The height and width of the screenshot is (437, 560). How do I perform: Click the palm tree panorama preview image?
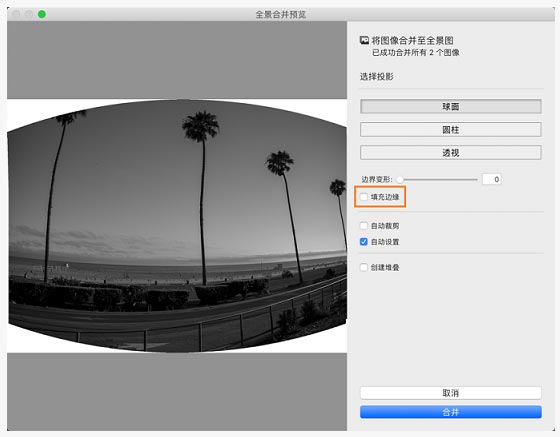pyautogui.click(x=177, y=226)
